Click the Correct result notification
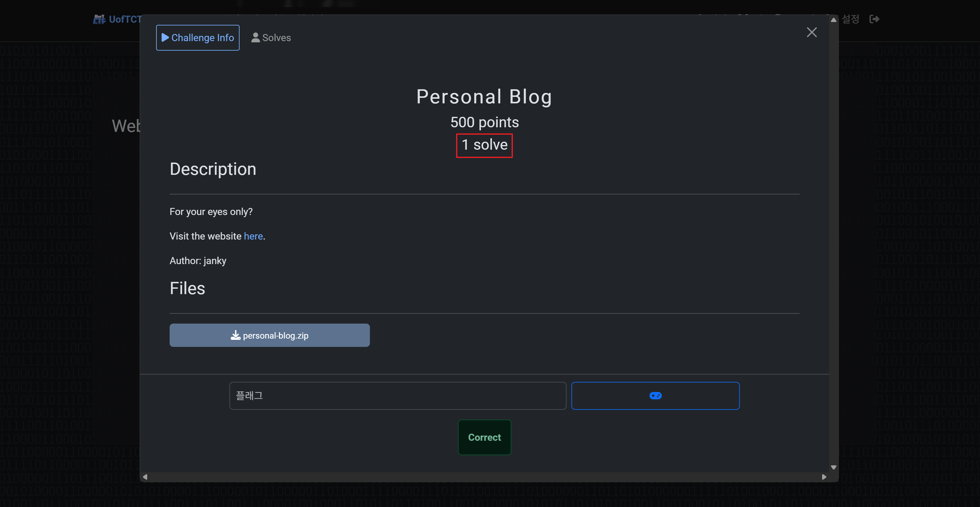 point(484,437)
